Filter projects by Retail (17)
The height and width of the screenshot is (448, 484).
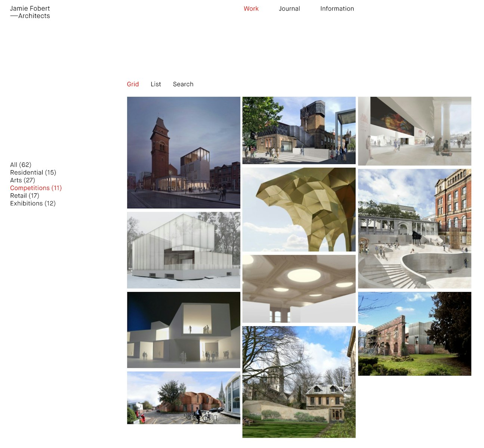(24, 195)
